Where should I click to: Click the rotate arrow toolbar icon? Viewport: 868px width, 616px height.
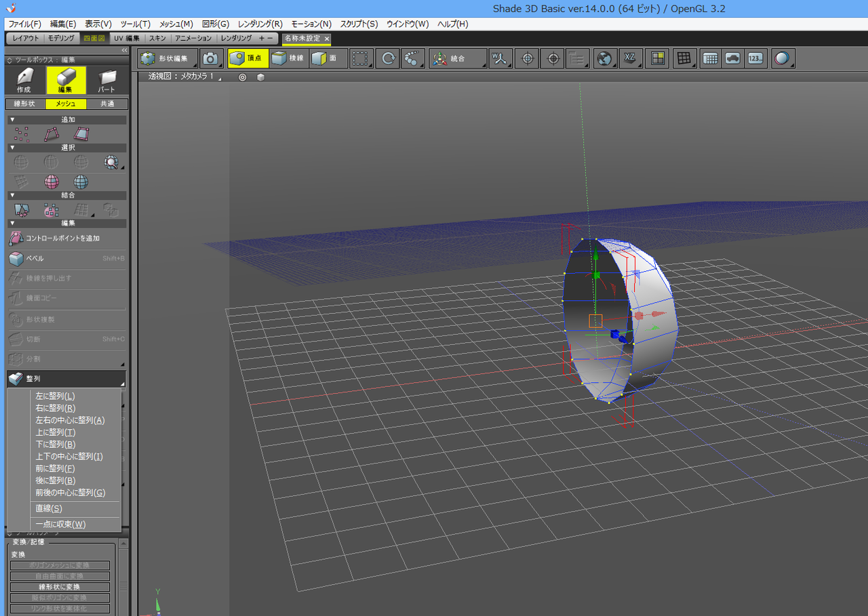coord(387,59)
